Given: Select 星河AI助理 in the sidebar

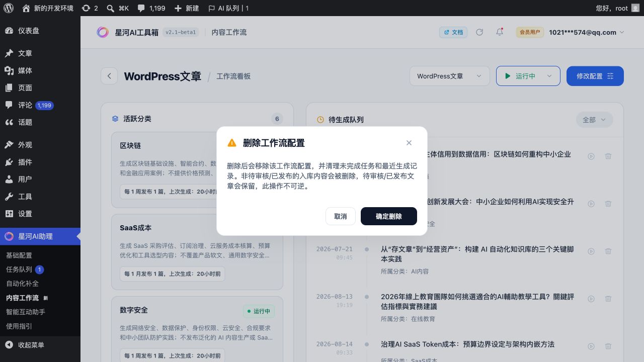Looking at the screenshot, I should pyautogui.click(x=40, y=236).
